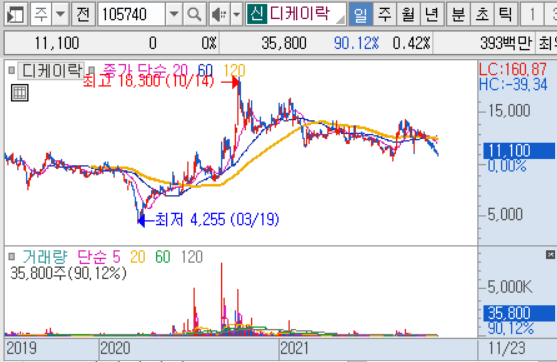Viewport: 557px width, 362px height.
Task: Toggle the small square beside 디케이락 legend
Action: tap(12, 70)
